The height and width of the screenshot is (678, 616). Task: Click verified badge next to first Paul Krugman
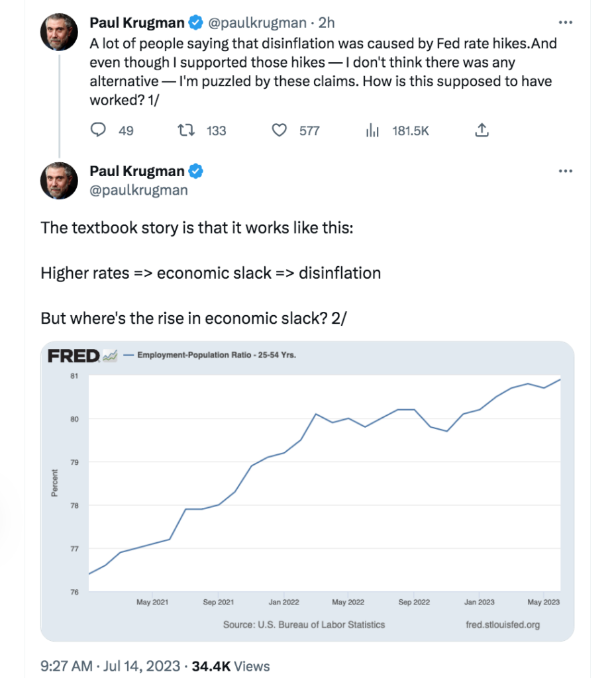196,23
